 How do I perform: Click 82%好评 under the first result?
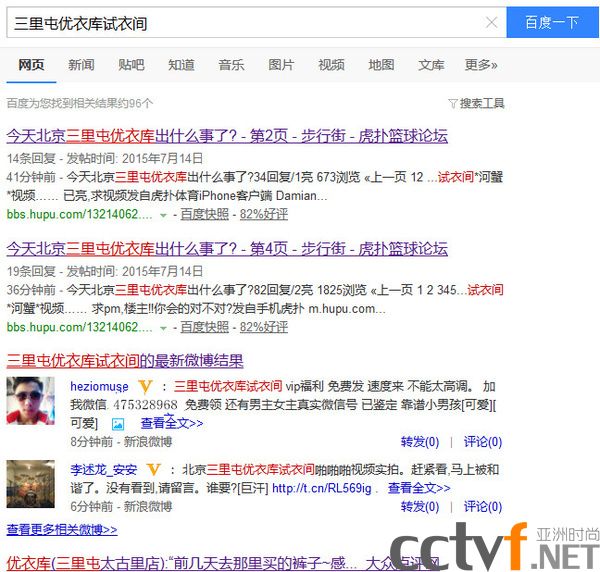264,214
